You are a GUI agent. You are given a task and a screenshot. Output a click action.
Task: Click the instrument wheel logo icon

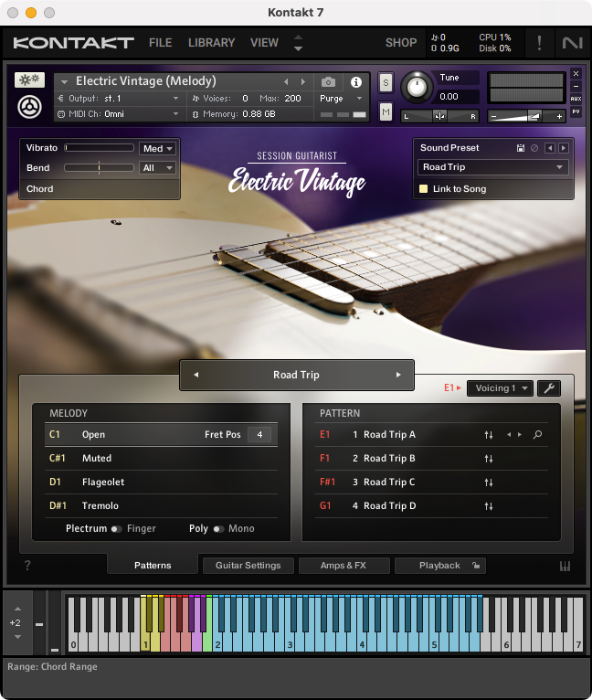(x=29, y=107)
